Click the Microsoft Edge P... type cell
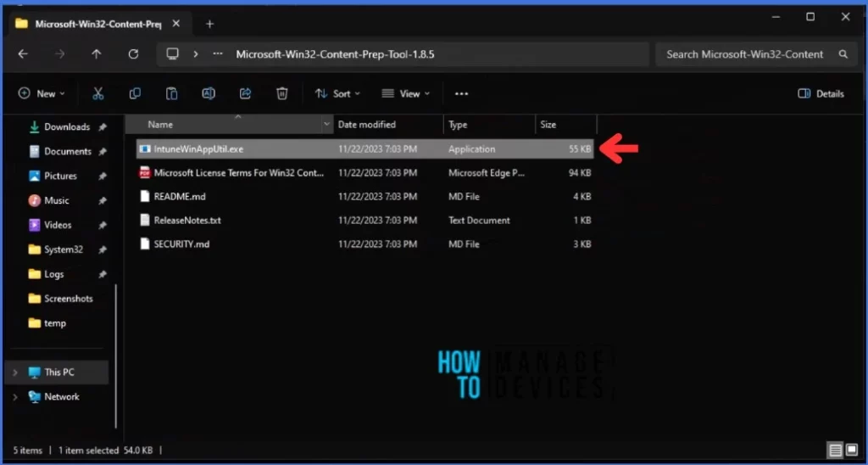The image size is (868, 465). pos(486,172)
